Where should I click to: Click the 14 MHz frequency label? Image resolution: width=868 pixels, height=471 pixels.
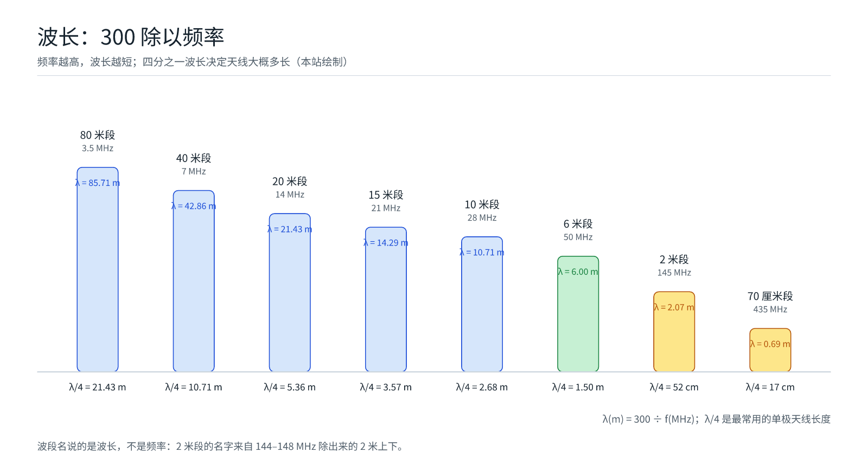click(x=290, y=195)
